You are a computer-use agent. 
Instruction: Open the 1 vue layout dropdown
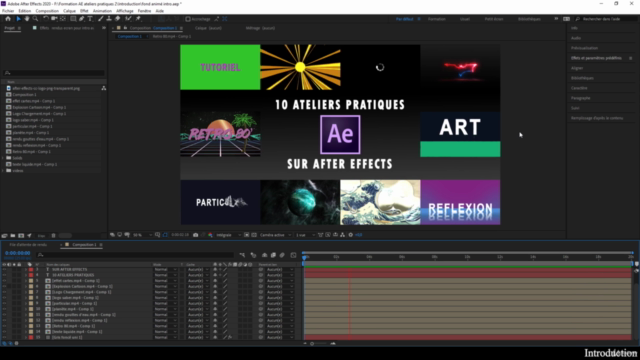[x=305, y=235]
